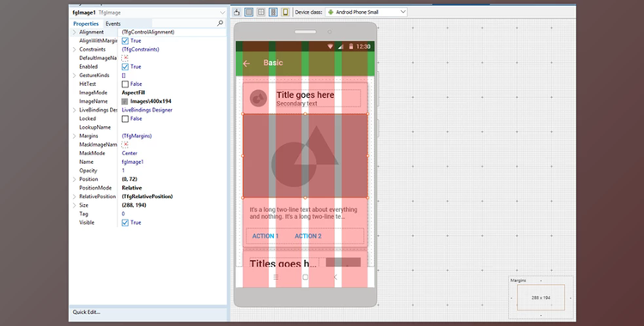Open the Device class dropdown
The image size is (644, 326).
pos(403,12)
